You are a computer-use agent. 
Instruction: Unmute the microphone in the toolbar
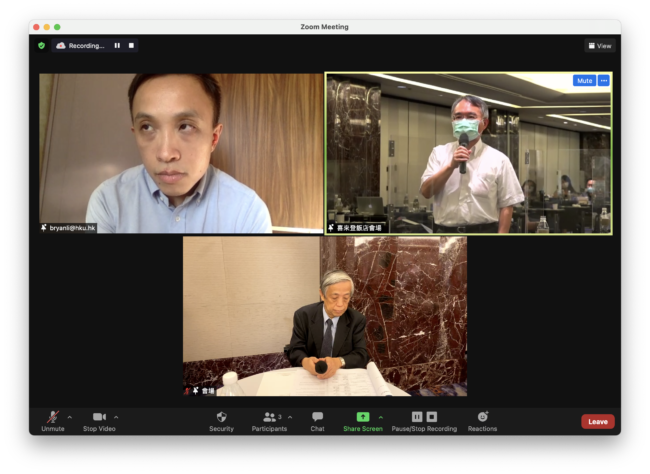point(52,417)
